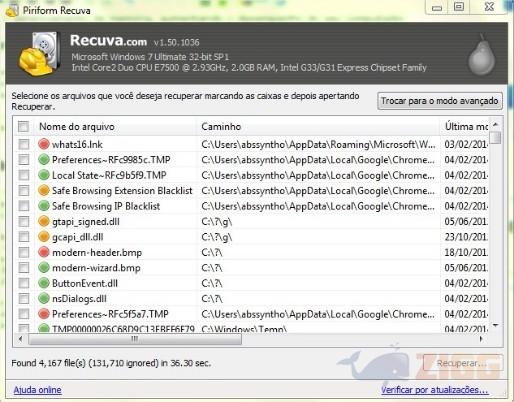Click the horizontal scrollbar thumb

pyautogui.click(x=135, y=339)
